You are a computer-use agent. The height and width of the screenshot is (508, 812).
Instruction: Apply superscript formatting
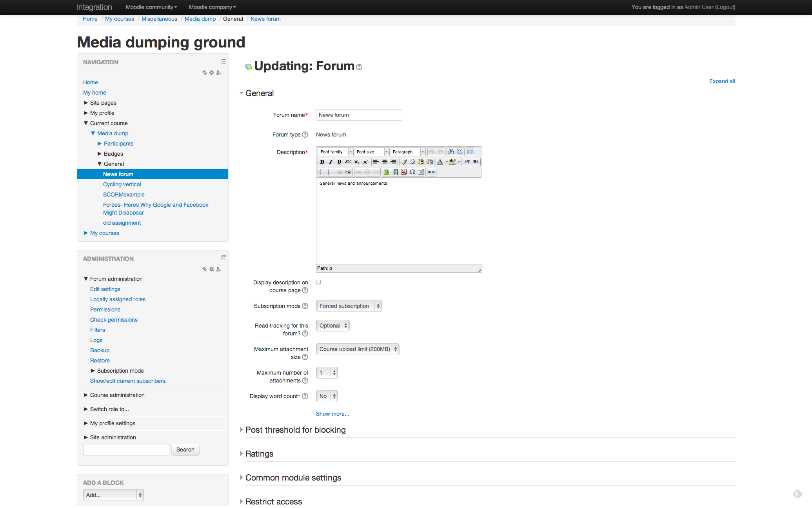(365, 162)
